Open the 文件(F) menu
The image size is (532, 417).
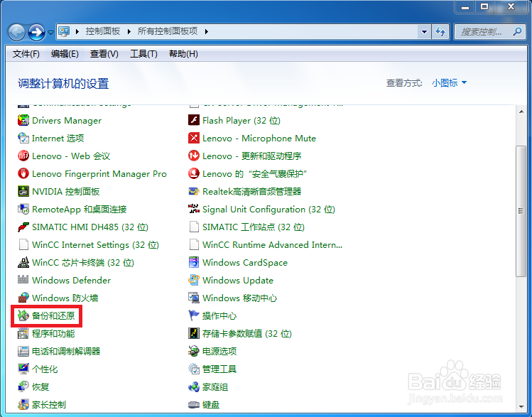coord(26,53)
